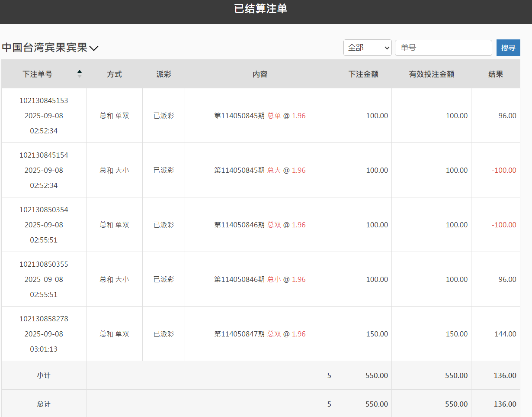Viewport: 532px width, 417px height.
Task: Click the 下注金额 column header
Action: point(363,74)
